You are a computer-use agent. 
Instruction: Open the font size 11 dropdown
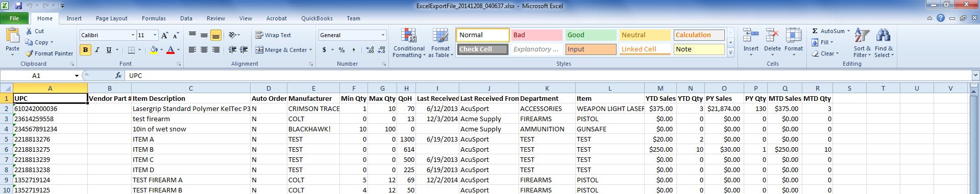point(155,35)
